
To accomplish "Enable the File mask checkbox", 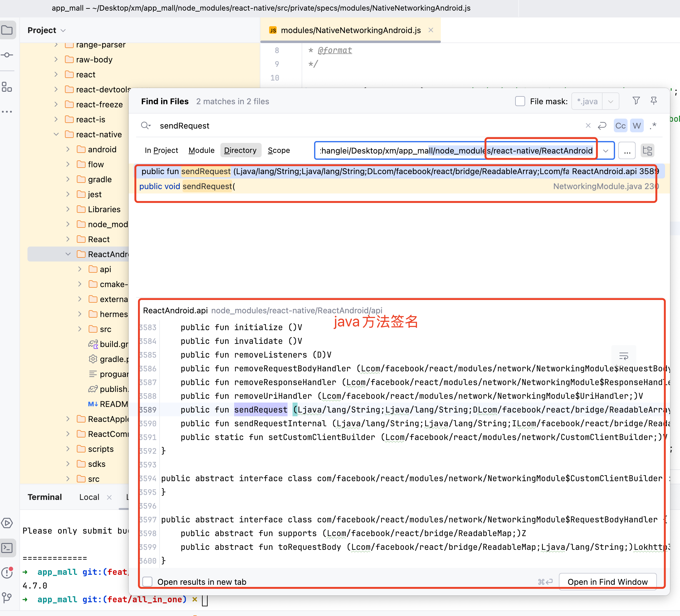I will tap(520, 101).
